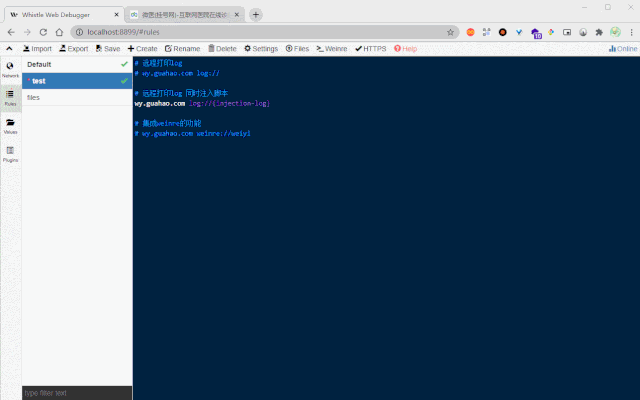Focus the 'type filter text' input
Screen dimensions: 640x400
point(77,393)
